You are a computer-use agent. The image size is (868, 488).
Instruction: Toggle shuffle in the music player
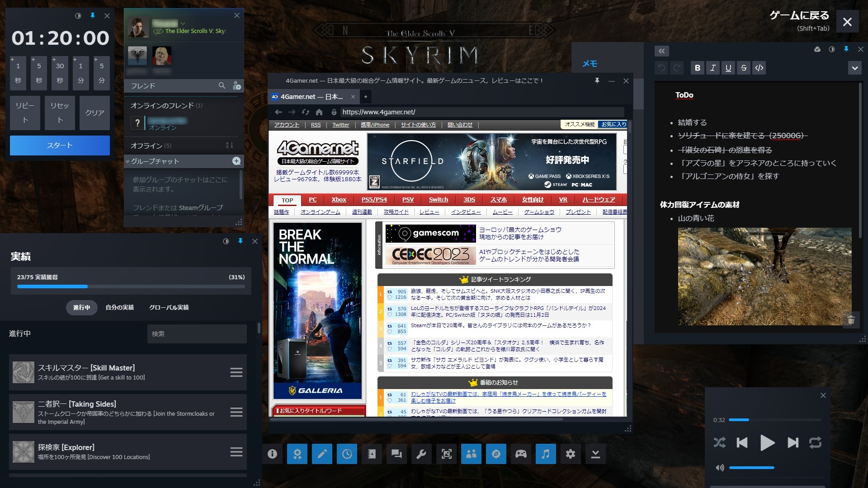(x=719, y=442)
